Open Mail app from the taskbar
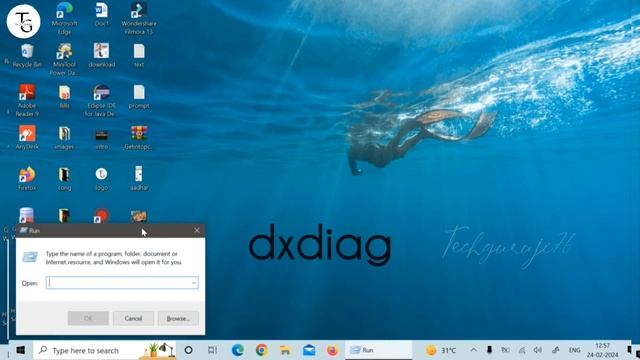Viewport: 640px width, 360px height. (x=309, y=350)
